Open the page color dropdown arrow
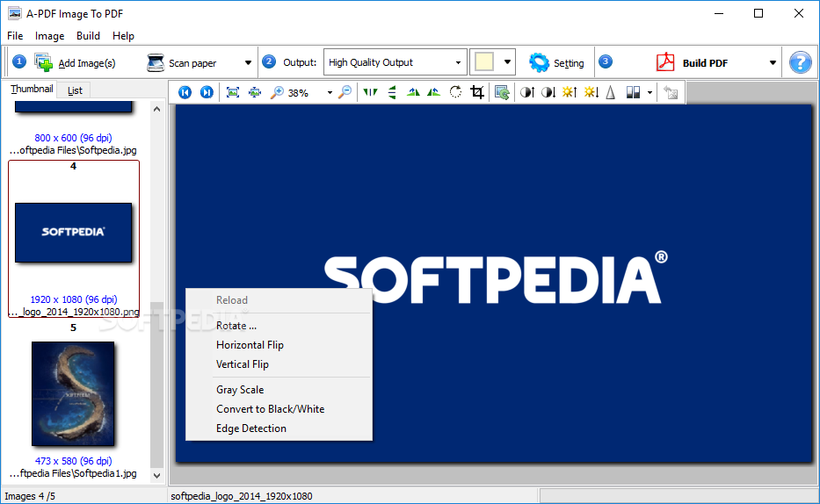The image size is (820, 504). pyautogui.click(x=507, y=62)
